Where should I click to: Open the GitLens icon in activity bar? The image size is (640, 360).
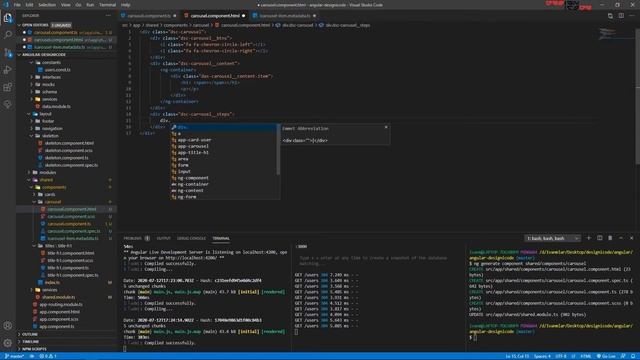tap(8, 104)
